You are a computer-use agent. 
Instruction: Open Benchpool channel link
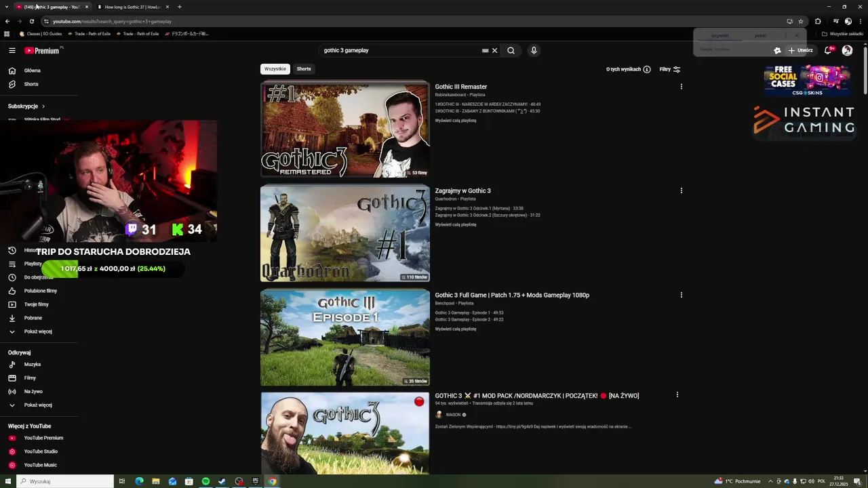pos(445,304)
